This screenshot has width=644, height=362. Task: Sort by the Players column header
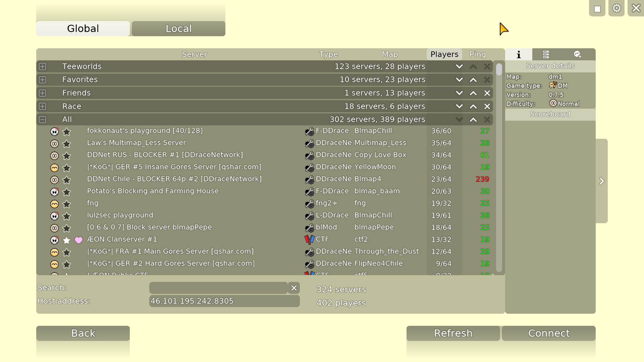coord(444,54)
